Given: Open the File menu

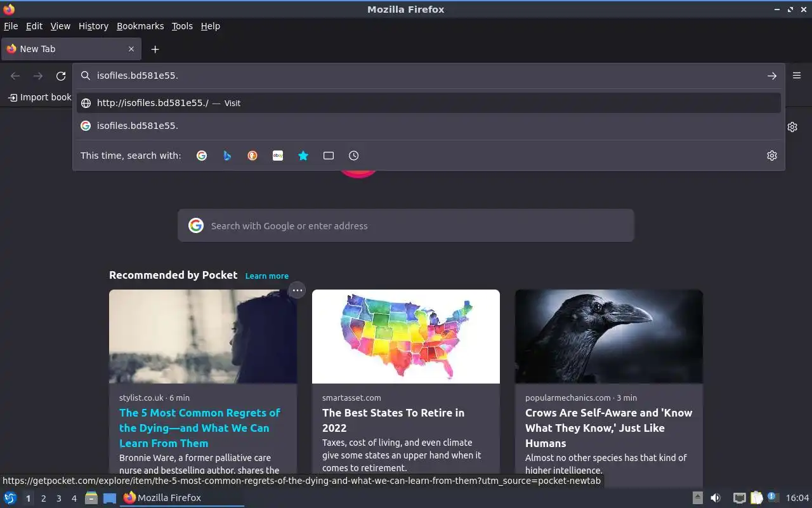Looking at the screenshot, I should pyautogui.click(x=11, y=26).
